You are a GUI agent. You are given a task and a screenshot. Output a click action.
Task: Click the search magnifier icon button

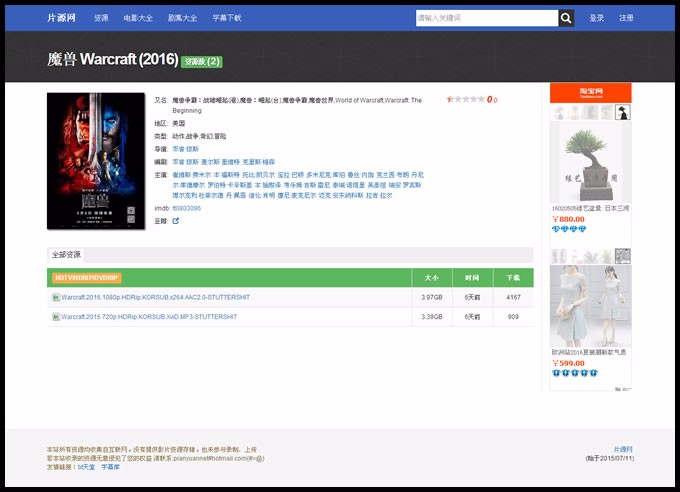(x=566, y=18)
